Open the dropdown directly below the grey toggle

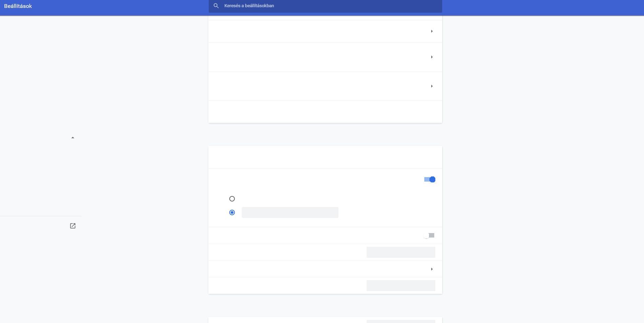pyautogui.click(x=401, y=252)
